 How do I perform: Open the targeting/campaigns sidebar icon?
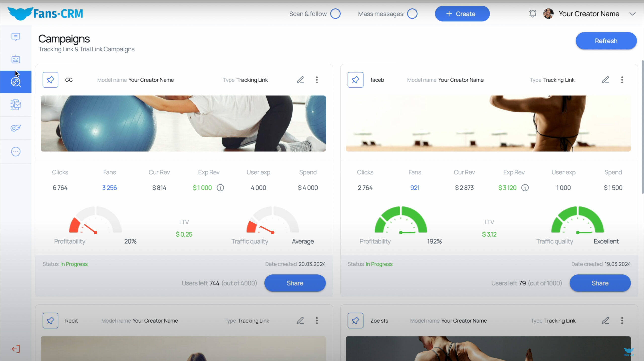point(16,81)
